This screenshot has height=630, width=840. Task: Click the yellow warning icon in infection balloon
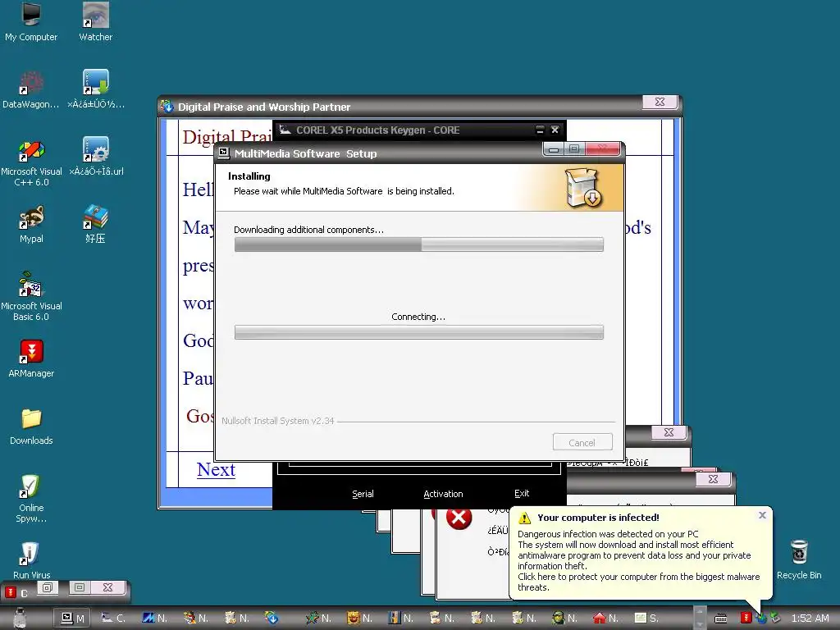[524, 518]
